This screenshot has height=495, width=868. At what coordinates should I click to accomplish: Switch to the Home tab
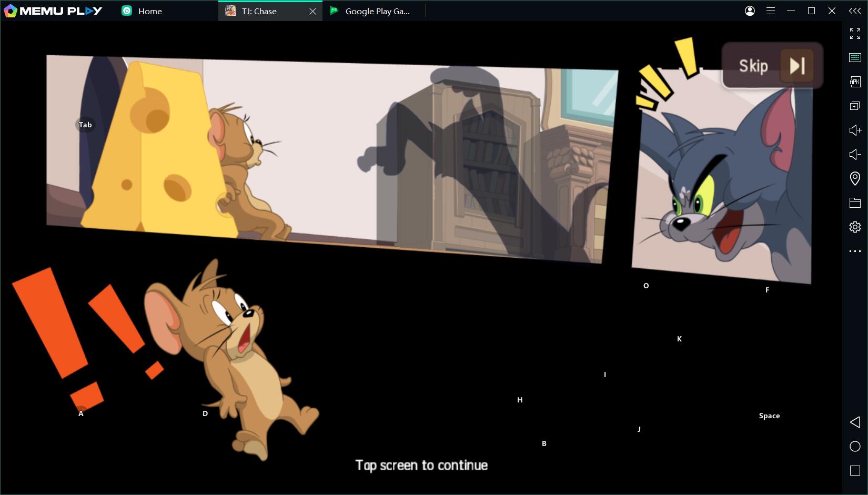(149, 11)
